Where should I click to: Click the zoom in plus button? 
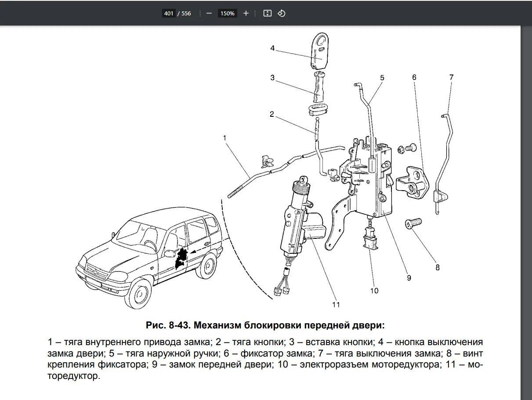246,13
